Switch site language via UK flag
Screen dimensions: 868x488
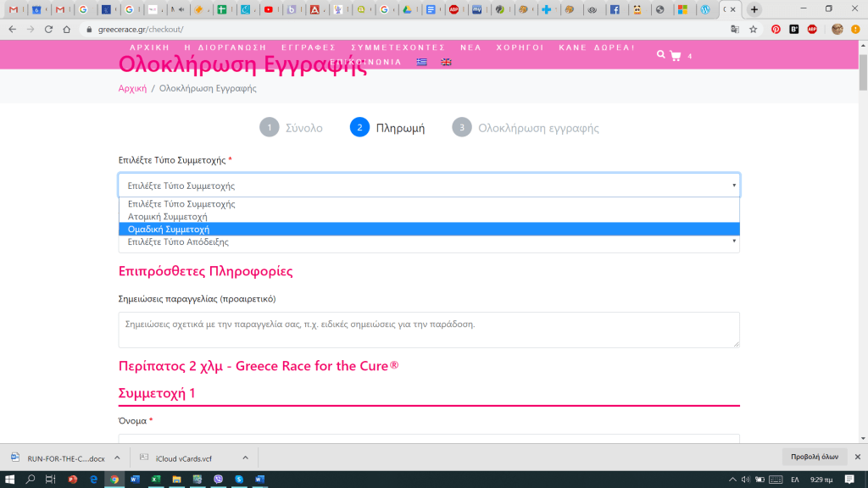click(446, 63)
